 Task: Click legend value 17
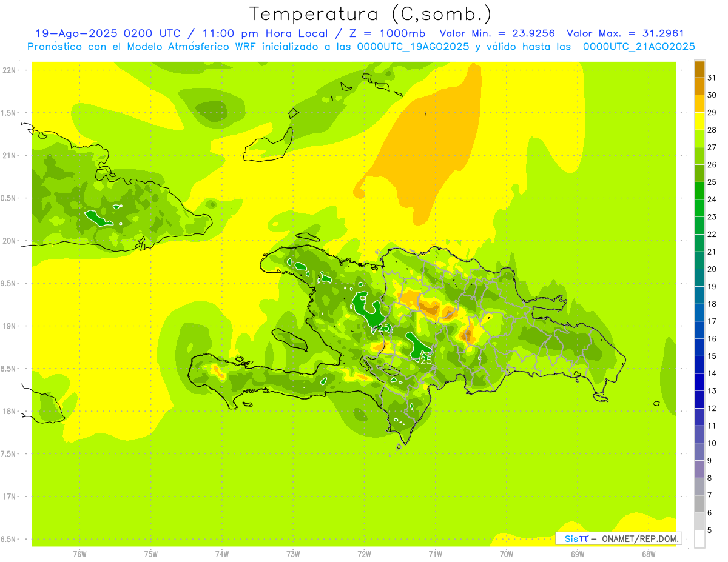(x=712, y=321)
